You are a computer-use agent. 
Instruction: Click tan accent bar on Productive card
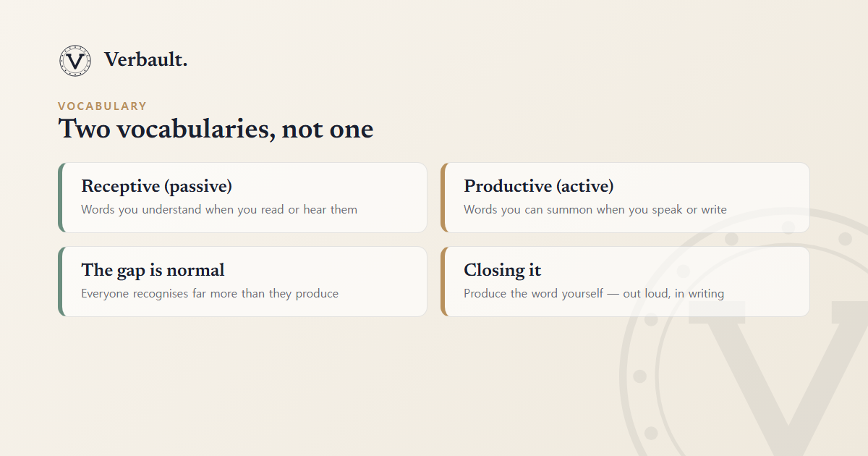(x=443, y=198)
